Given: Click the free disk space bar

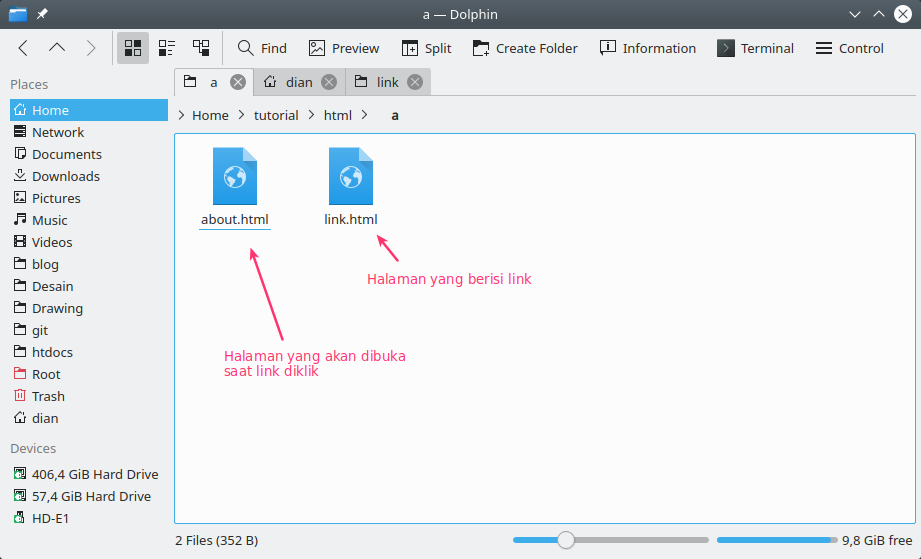Looking at the screenshot, I should 777,540.
